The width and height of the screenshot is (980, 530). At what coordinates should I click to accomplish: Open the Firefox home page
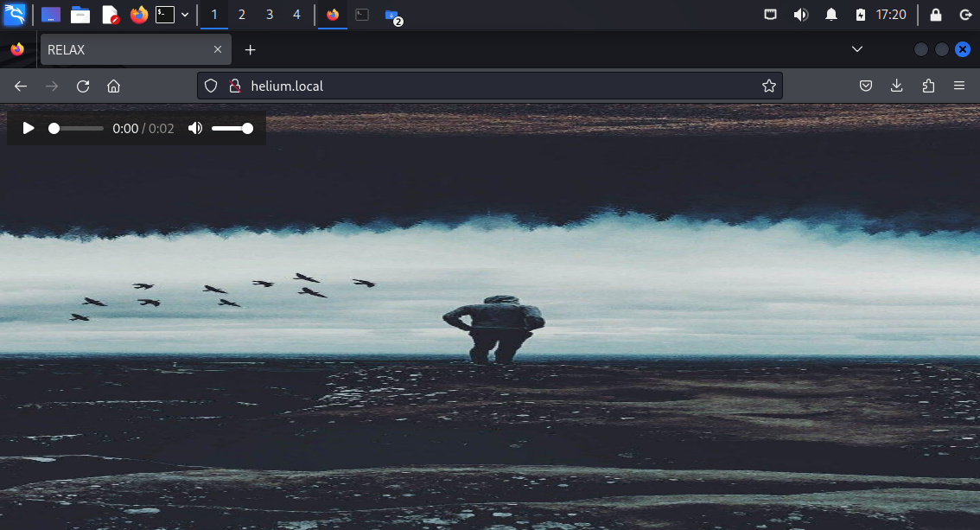[x=113, y=86]
